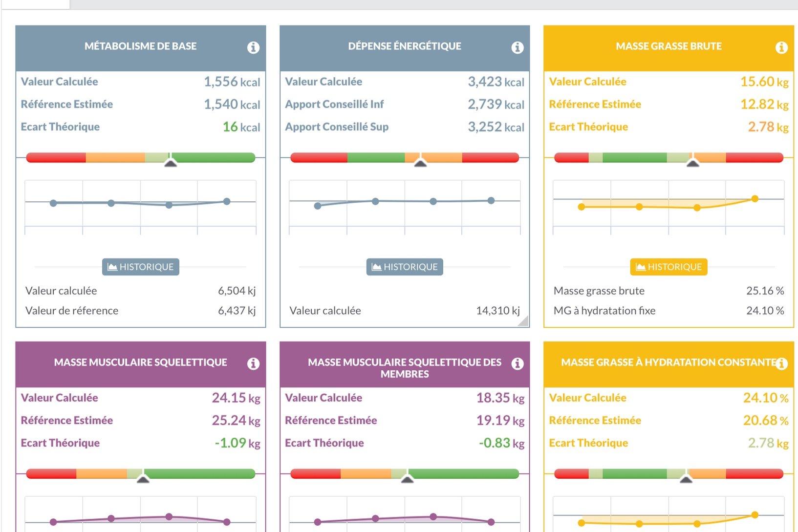Click the 25.16 % Masse grasse brute value
Viewport: 798px width, 532px height.
click(765, 291)
